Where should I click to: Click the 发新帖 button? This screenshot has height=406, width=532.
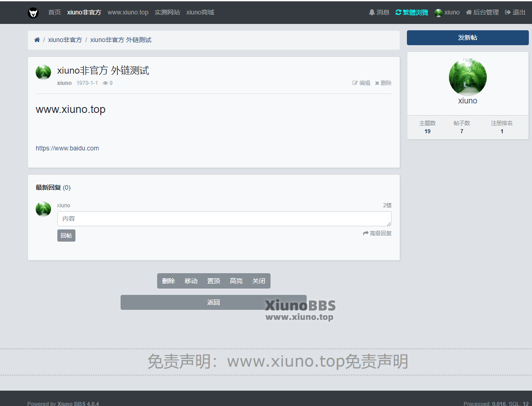pyautogui.click(x=467, y=37)
